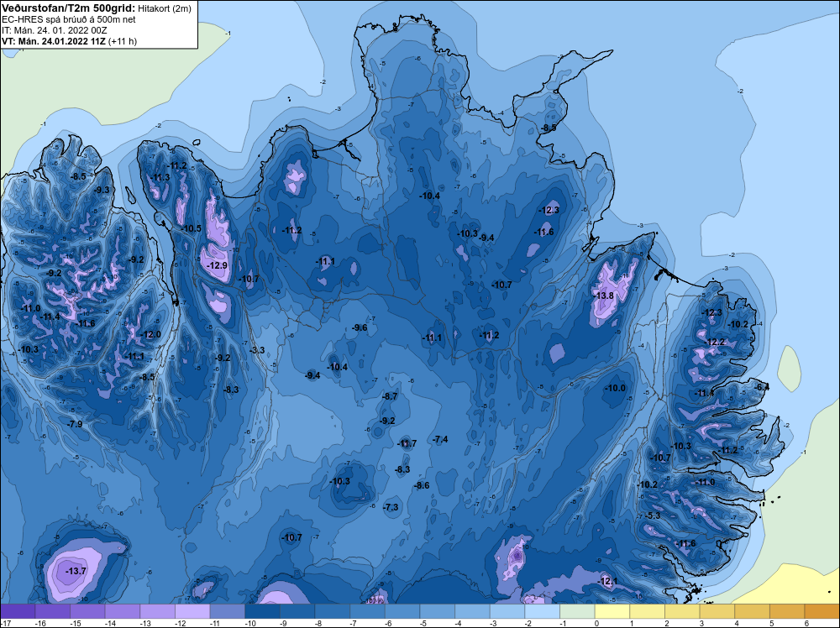Image resolution: width=840 pixels, height=628 pixels.
Task: Click the -13.8 temperature label on the map
Action: [605, 296]
